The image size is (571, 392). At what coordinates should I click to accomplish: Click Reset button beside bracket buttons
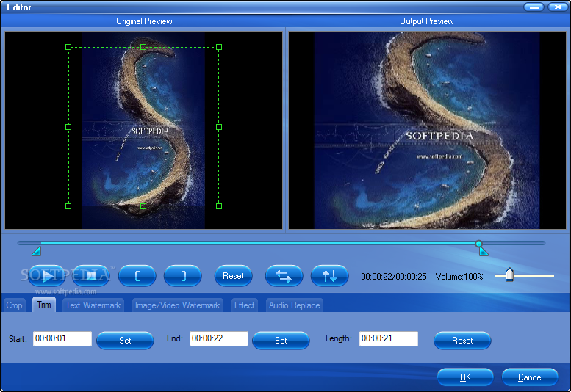pos(233,276)
